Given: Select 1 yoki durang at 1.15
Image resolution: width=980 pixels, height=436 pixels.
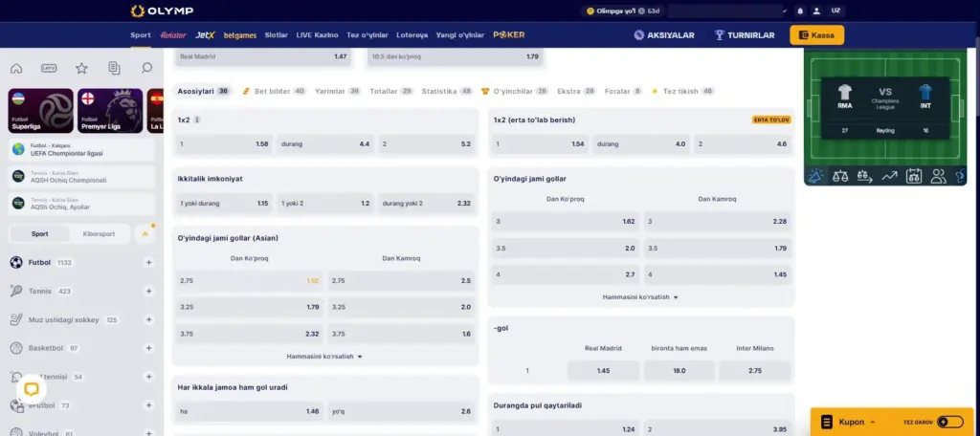Looking at the screenshot, I should pos(224,204).
